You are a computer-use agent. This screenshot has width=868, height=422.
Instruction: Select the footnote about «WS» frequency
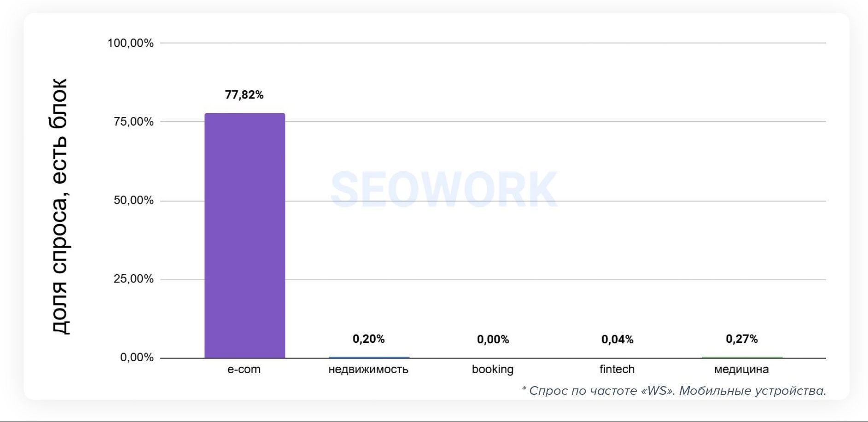coord(674,391)
